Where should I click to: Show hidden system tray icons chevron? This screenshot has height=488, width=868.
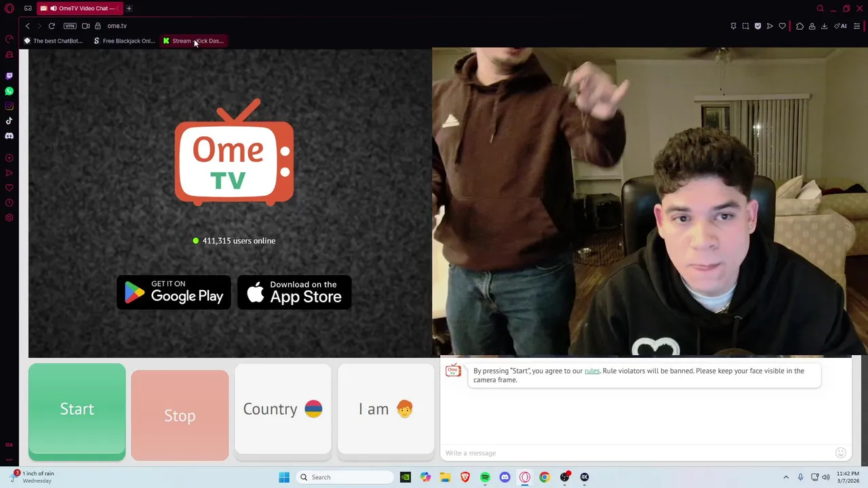(x=786, y=477)
